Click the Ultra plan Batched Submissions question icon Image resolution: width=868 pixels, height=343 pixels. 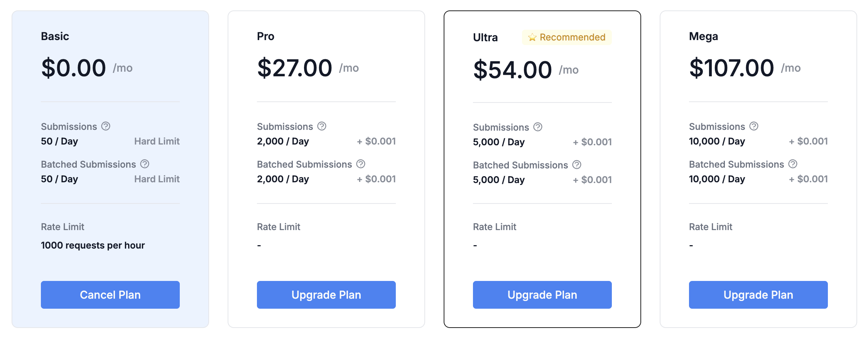point(577,165)
